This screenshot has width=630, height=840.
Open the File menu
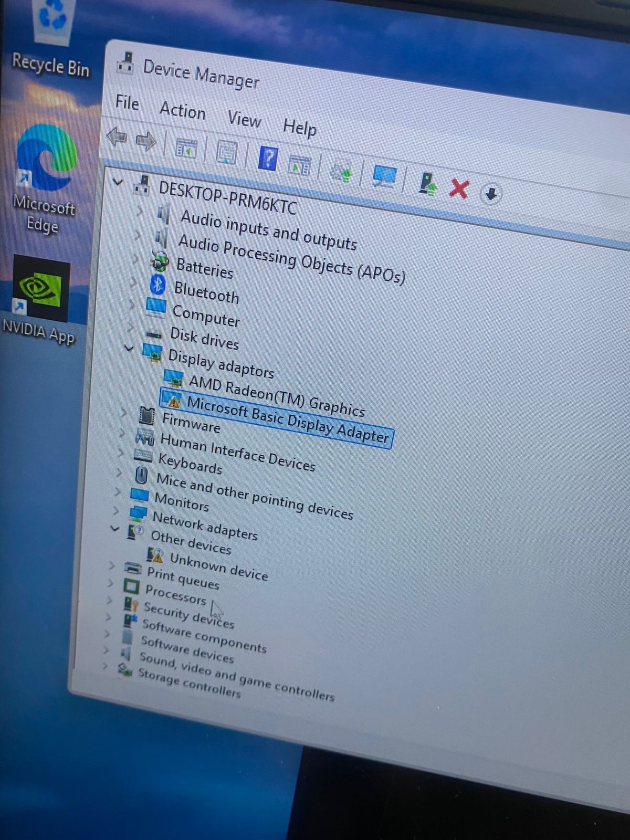[127, 102]
